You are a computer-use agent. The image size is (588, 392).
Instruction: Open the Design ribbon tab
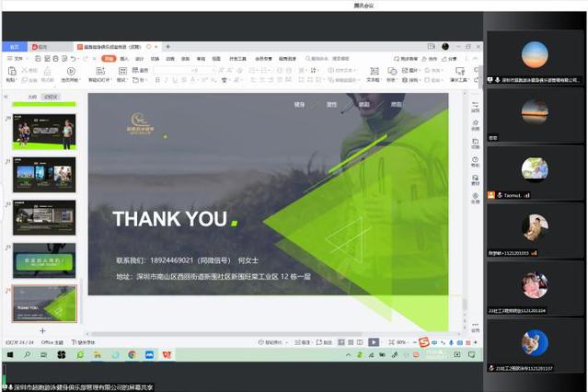pyautogui.click(x=140, y=59)
